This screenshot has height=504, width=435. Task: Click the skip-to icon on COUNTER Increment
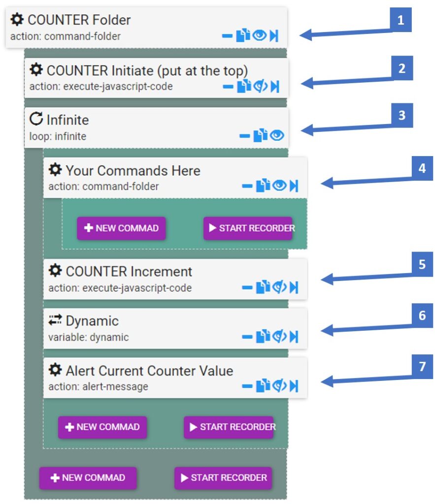(294, 287)
